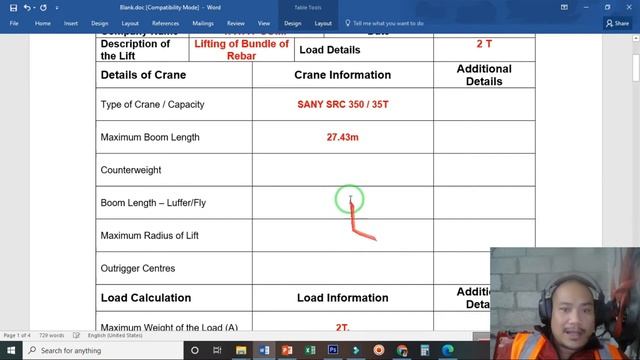
Task: Open Task View icon on taskbar
Action: tap(217, 350)
